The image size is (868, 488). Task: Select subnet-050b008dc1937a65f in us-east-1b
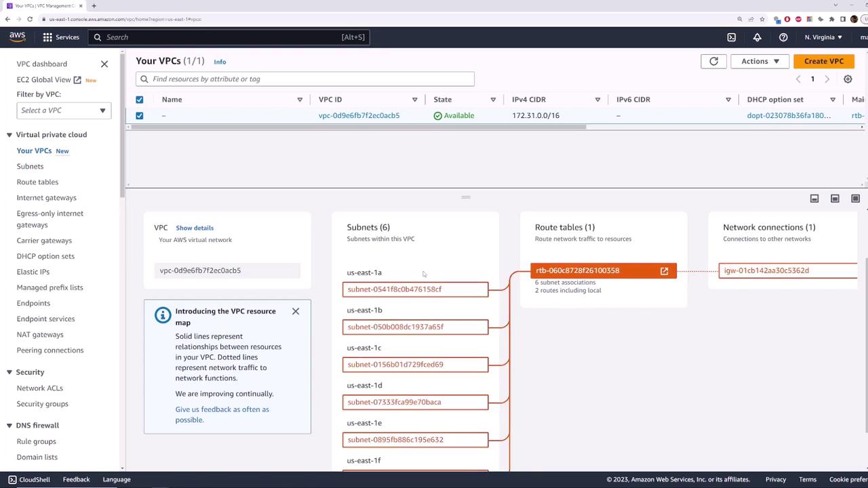[x=415, y=327]
